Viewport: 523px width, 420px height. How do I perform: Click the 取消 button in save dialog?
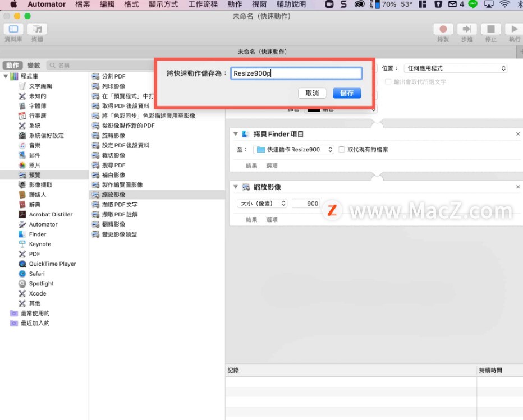pos(312,93)
